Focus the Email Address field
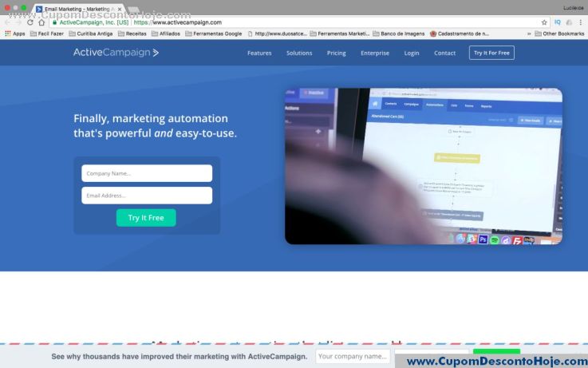588x368 pixels. point(147,196)
